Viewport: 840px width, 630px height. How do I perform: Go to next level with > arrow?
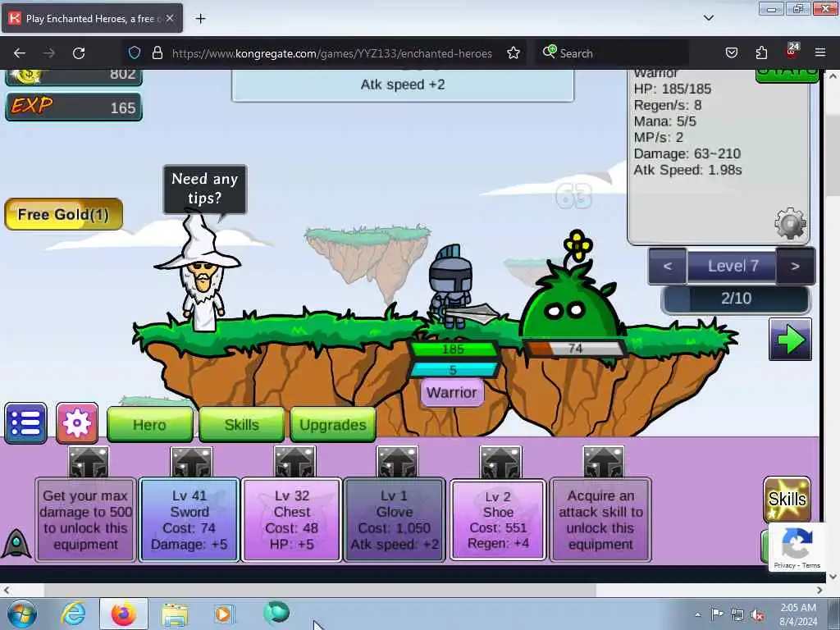796,267
